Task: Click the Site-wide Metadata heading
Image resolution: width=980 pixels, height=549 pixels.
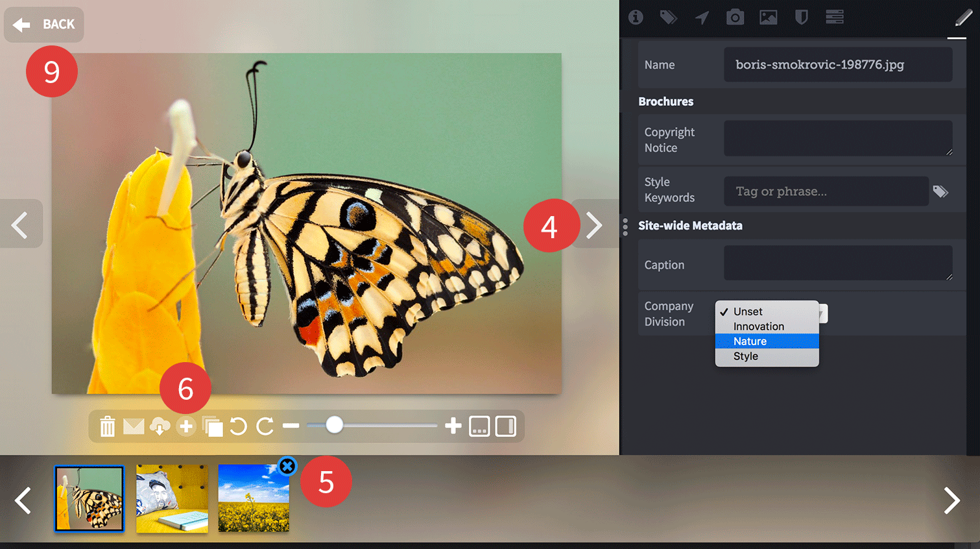Action: tap(690, 226)
